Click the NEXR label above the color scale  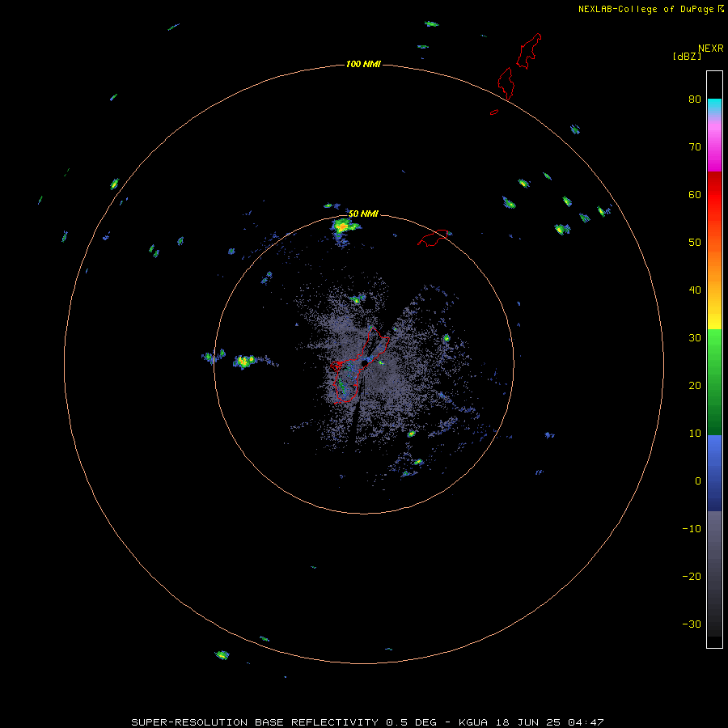click(711, 49)
